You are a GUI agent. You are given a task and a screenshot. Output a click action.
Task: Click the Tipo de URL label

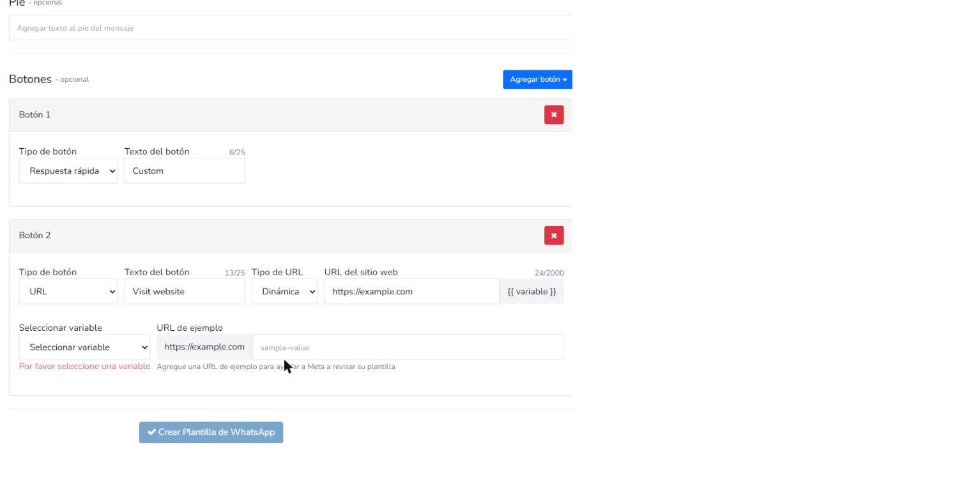(x=277, y=272)
